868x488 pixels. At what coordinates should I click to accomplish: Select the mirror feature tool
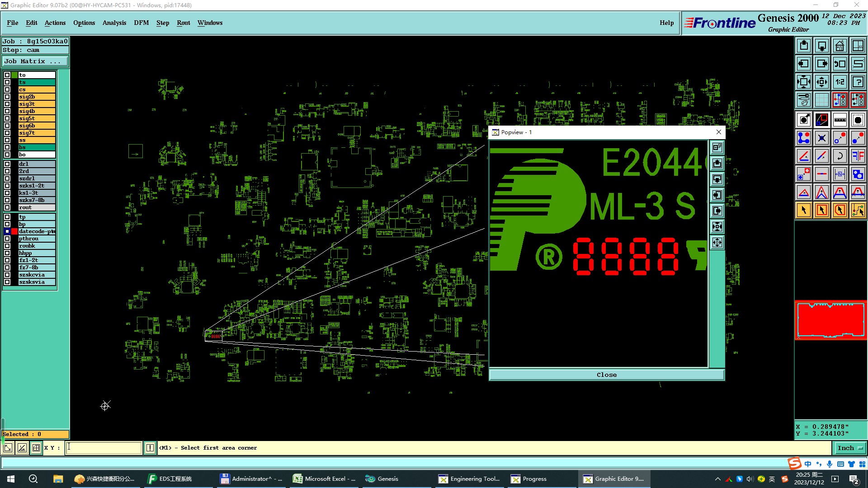(x=858, y=156)
